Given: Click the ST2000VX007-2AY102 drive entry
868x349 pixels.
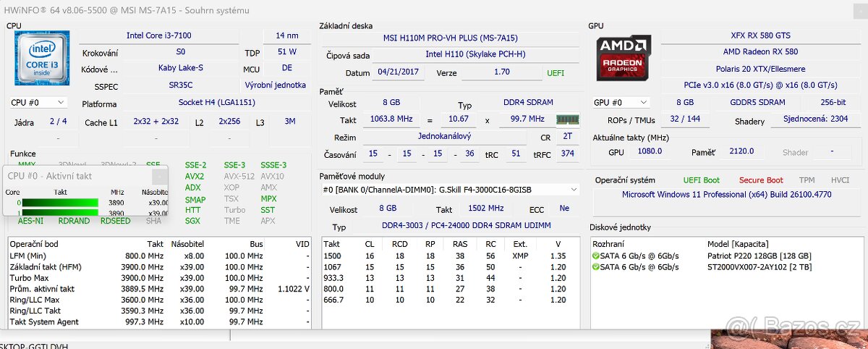Looking at the screenshot, I should (726, 267).
